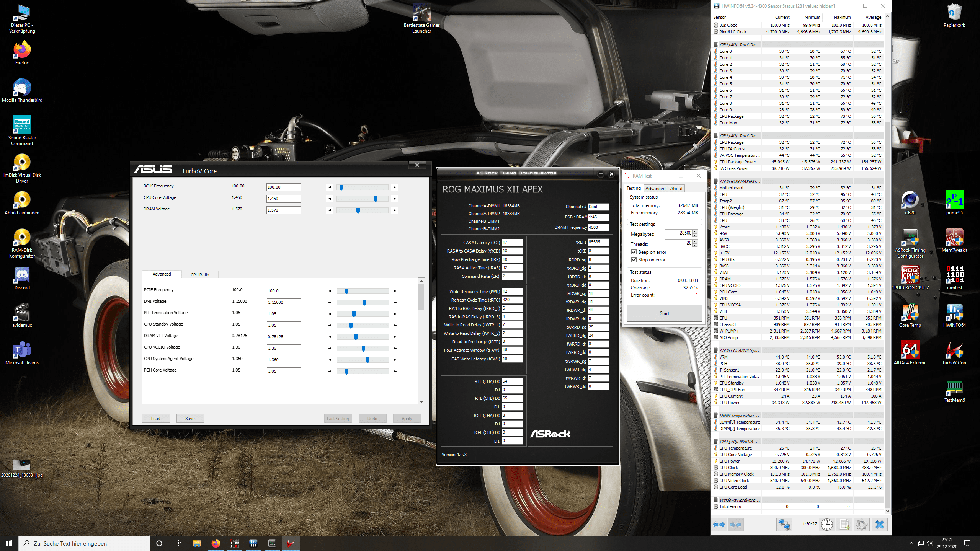Click left arrow for CPU VCCIO Voltage

(x=330, y=348)
